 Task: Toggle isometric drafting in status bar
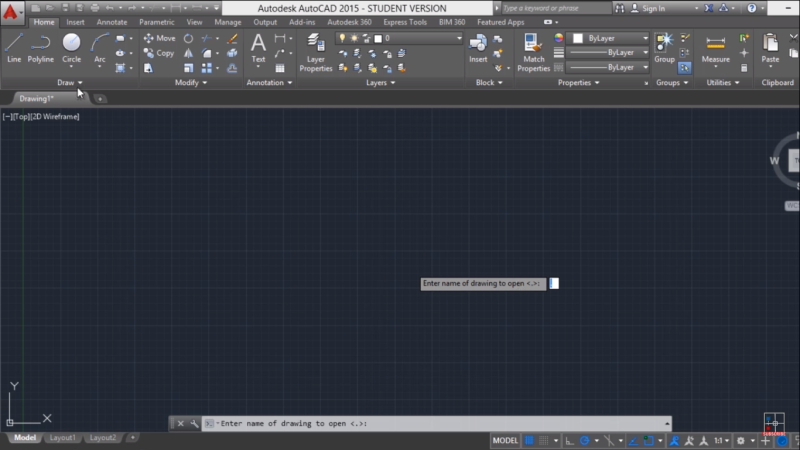coord(609,440)
